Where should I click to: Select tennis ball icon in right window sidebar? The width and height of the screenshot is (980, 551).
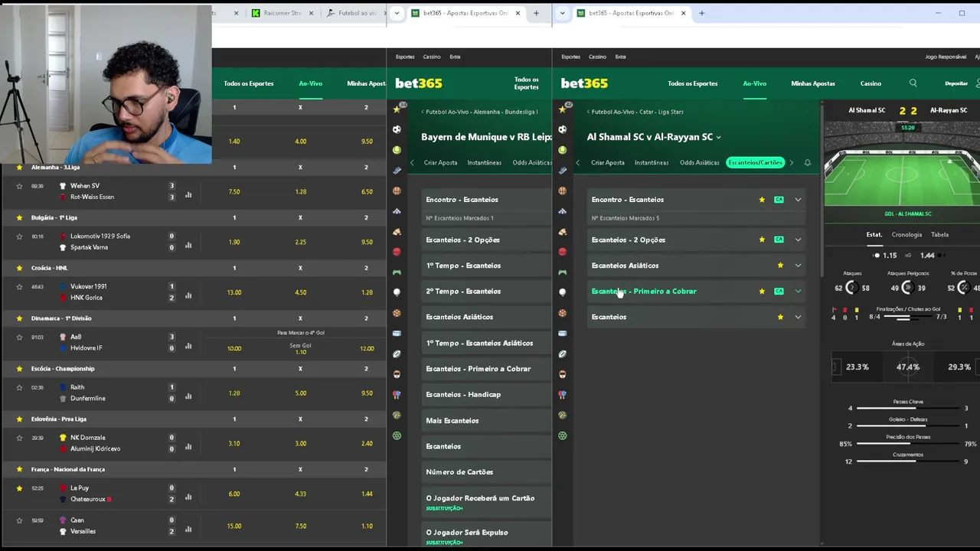coord(563,150)
